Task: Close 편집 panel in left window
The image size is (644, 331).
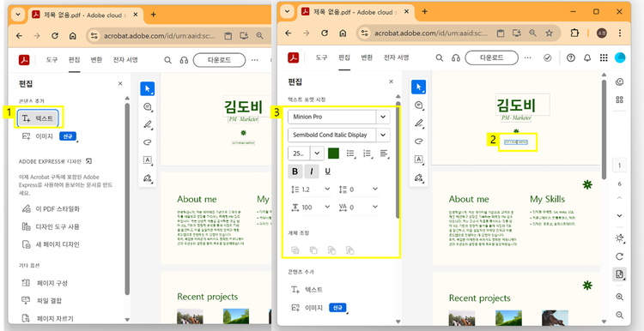Action: click(120, 84)
